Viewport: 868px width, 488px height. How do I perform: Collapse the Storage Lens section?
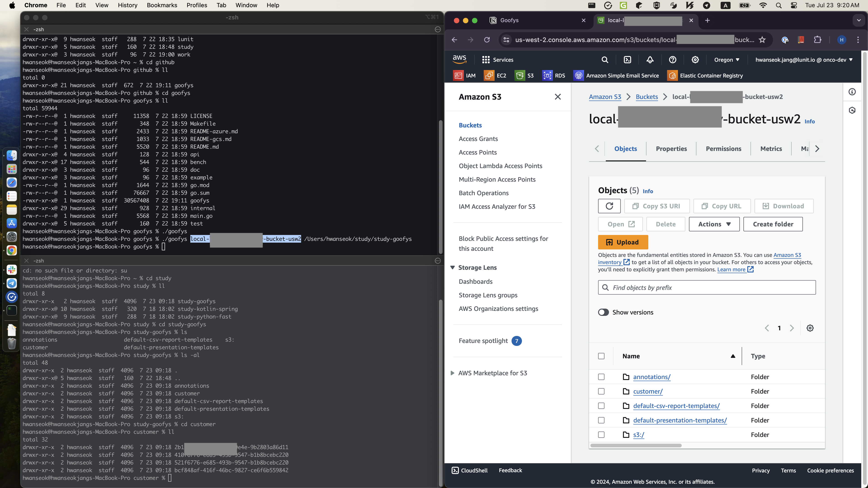pyautogui.click(x=453, y=267)
